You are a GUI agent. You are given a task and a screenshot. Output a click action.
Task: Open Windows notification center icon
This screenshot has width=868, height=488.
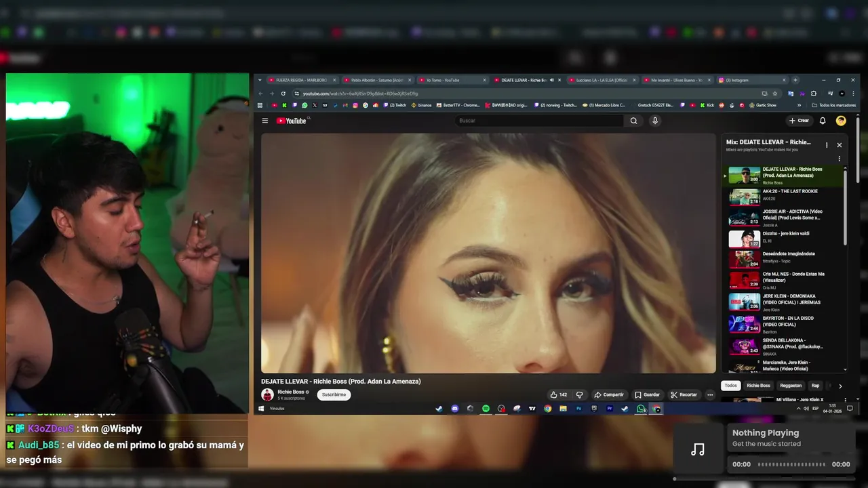[x=850, y=409]
